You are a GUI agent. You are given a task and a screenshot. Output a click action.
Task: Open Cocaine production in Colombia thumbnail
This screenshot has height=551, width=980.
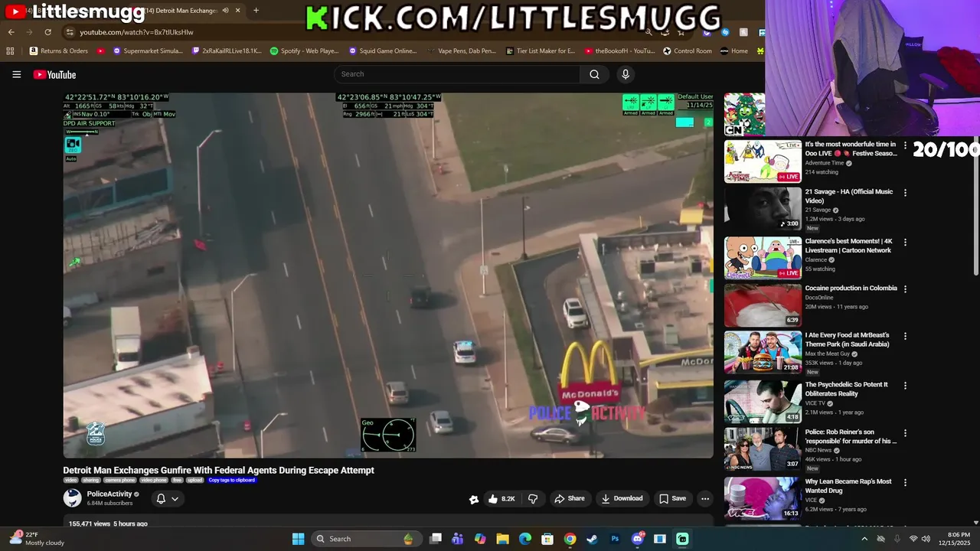pos(763,305)
